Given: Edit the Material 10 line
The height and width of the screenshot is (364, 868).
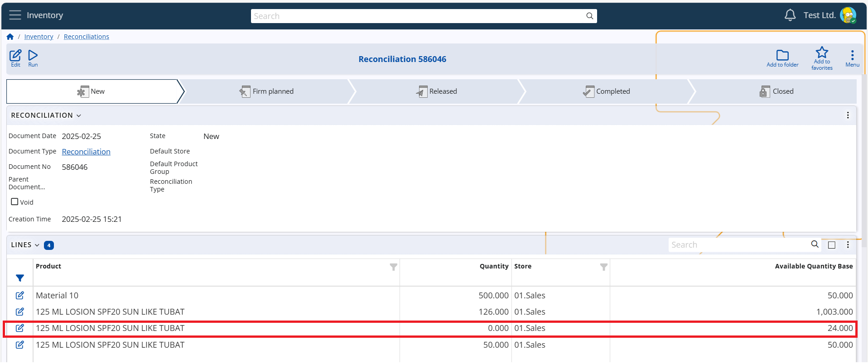Looking at the screenshot, I should pyautogui.click(x=20, y=296).
